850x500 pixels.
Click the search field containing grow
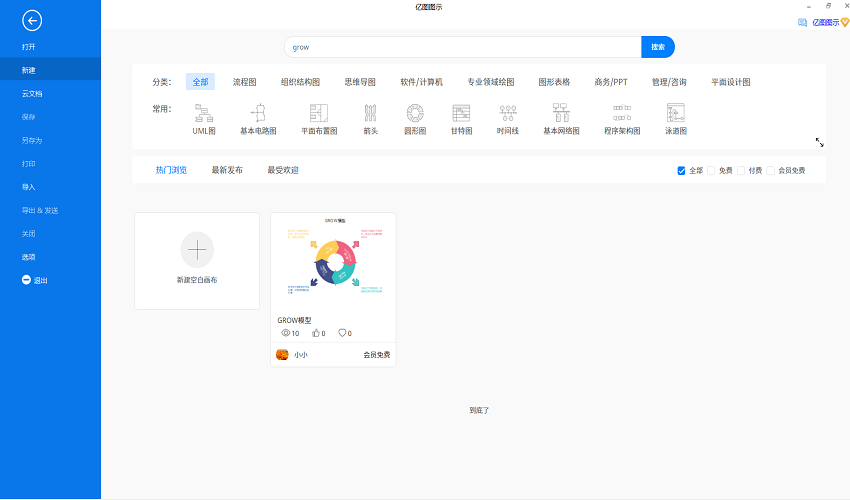(462, 47)
